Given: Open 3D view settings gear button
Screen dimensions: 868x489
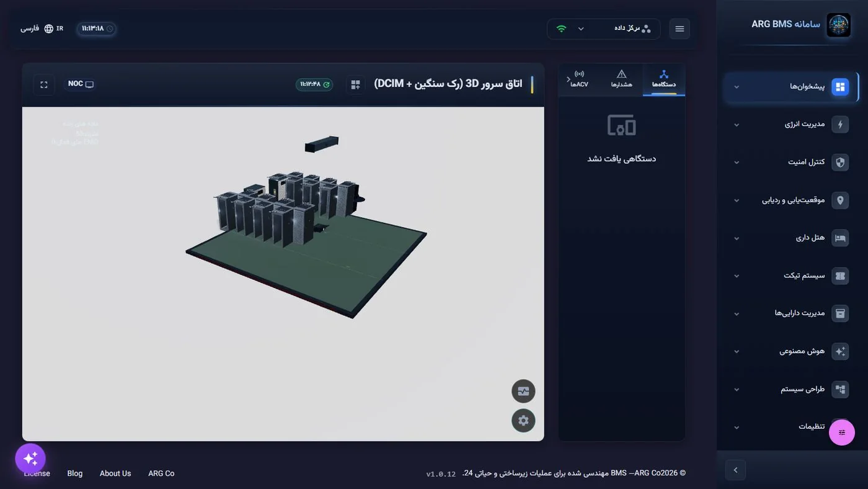Looking at the screenshot, I should 523,420.
